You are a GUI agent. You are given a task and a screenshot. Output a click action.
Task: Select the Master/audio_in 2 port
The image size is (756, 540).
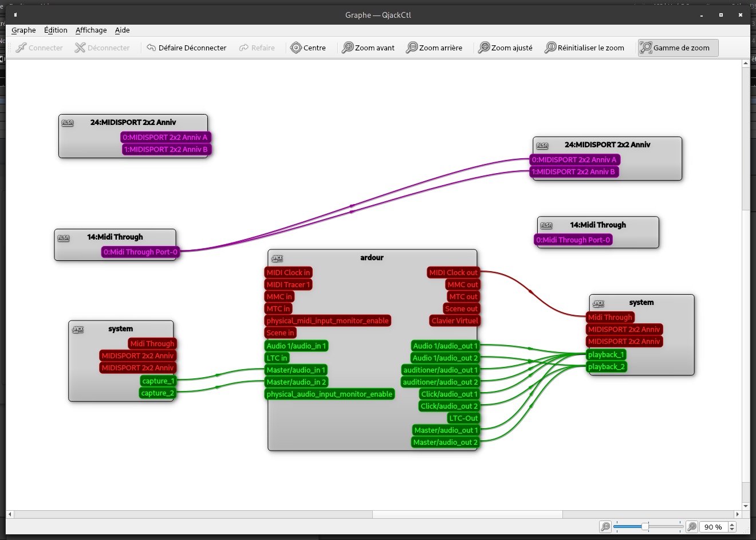[296, 382]
